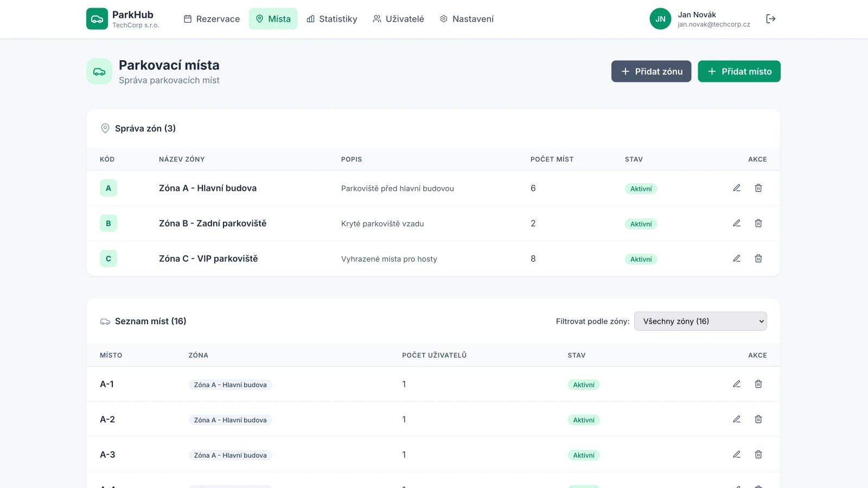Screen dimensions: 868x488
Task: Click the Zóna A tag in row A-1
Action: (230, 385)
